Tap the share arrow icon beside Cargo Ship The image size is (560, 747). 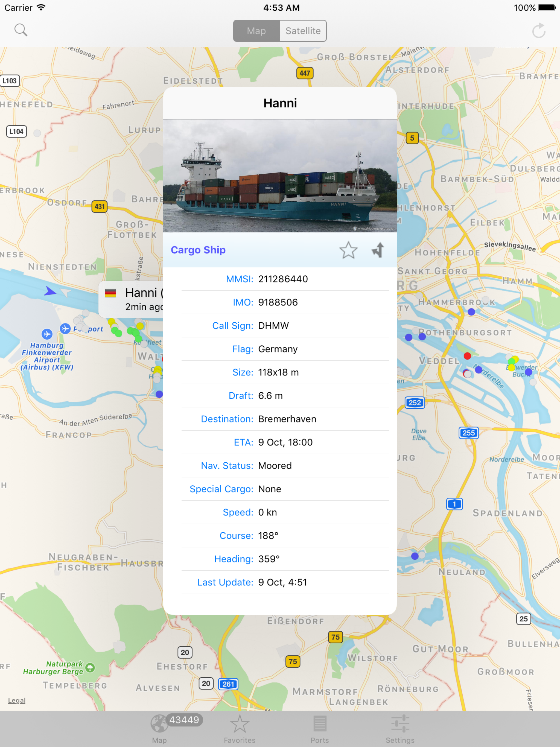[378, 250]
